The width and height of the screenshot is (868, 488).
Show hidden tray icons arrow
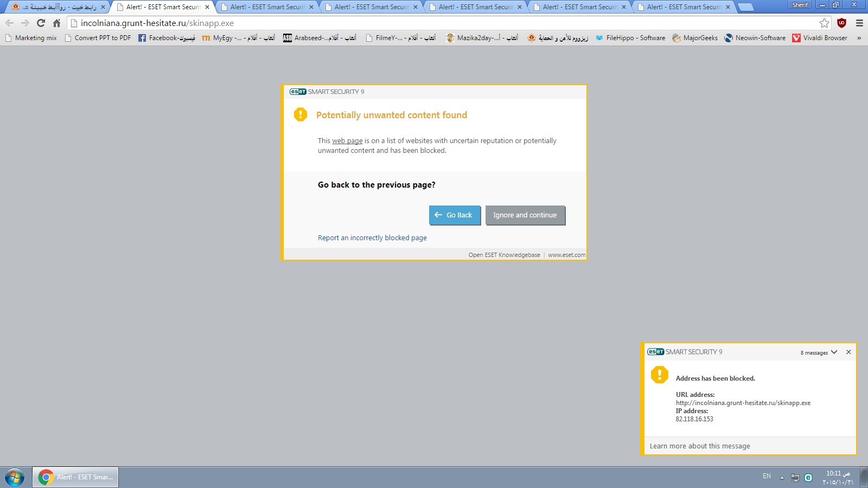[782, 478]
